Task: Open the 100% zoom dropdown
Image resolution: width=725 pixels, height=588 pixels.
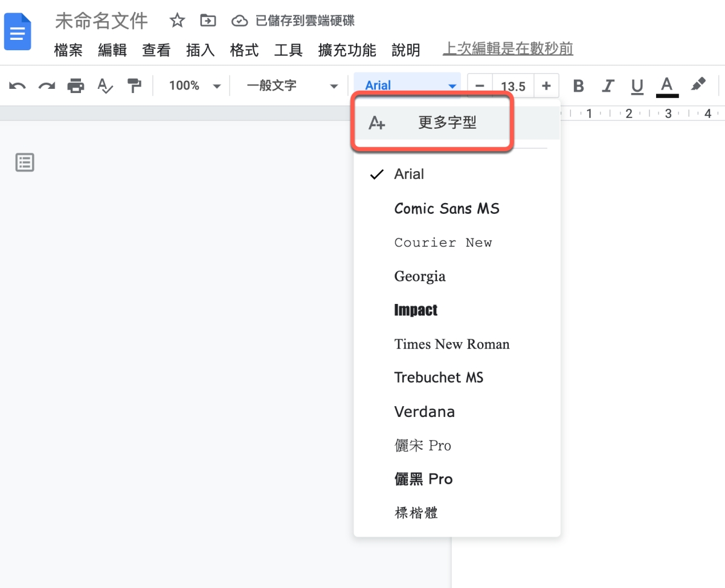Action: (195, 86)
